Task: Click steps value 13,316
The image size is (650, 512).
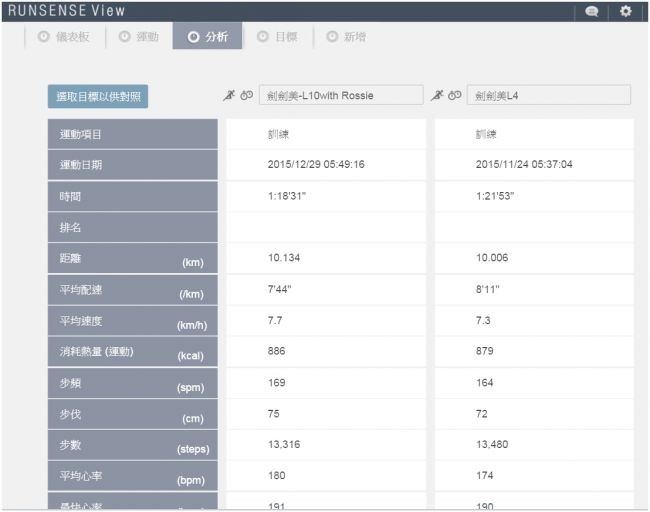Action: (284, 444)
